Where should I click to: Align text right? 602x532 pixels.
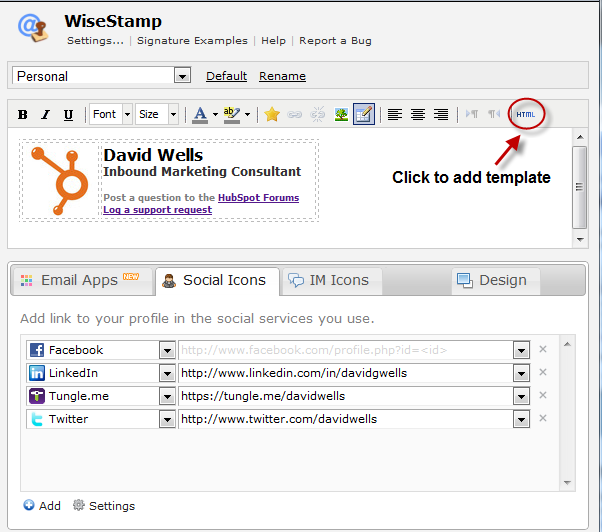click(x=441, y=114)
